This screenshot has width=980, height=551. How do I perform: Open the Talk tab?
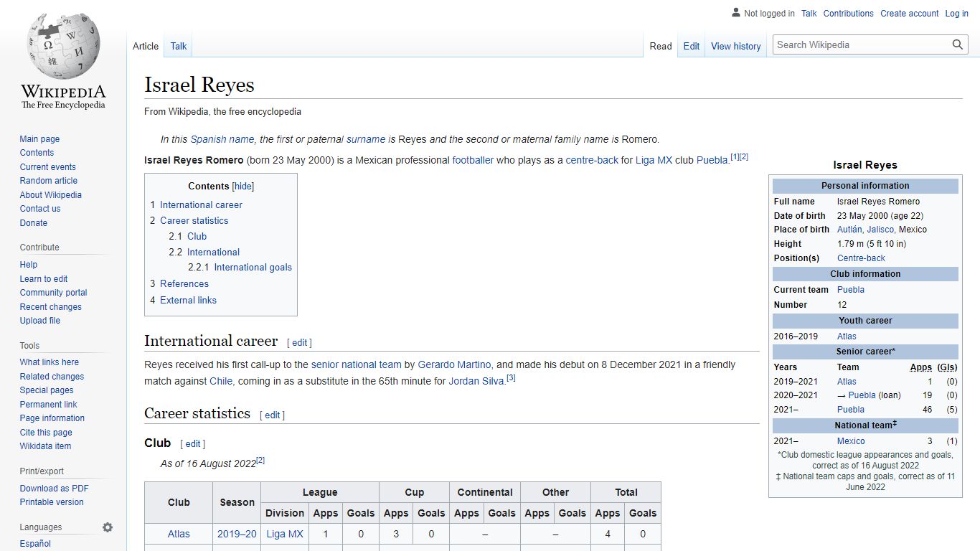tap(179, 46)
